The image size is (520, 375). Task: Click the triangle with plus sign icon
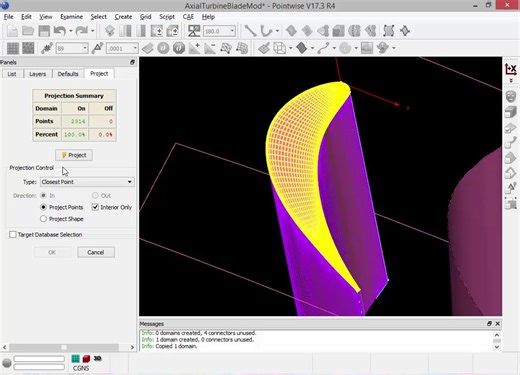[x=194, y=48]
